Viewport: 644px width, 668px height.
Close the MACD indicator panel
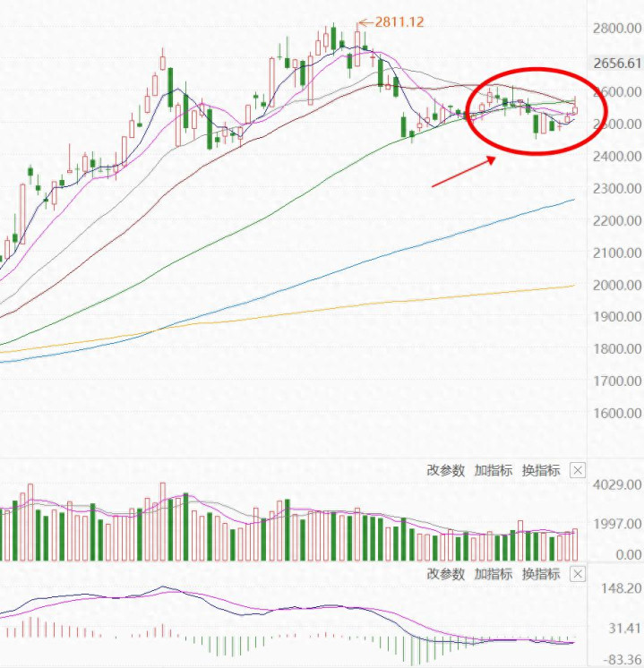(578, 574)
